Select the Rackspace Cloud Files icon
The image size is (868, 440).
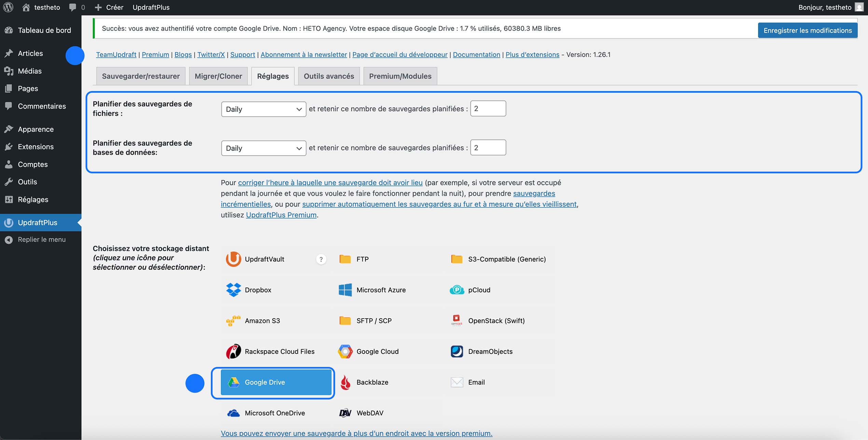(x=234, y=351)
